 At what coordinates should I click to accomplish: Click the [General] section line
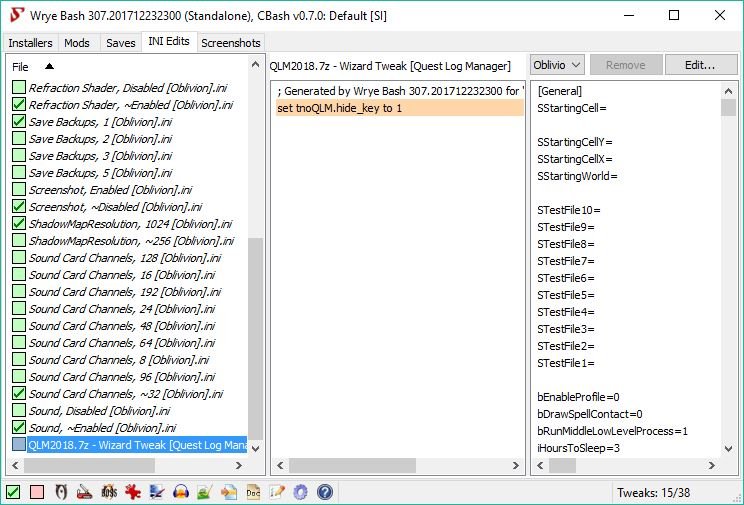pos(559,91)
